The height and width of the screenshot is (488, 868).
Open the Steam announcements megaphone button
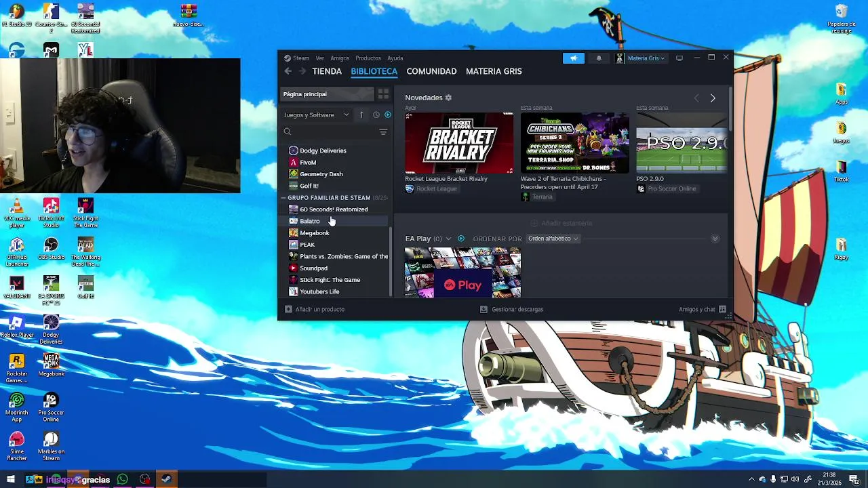[573, 58]
